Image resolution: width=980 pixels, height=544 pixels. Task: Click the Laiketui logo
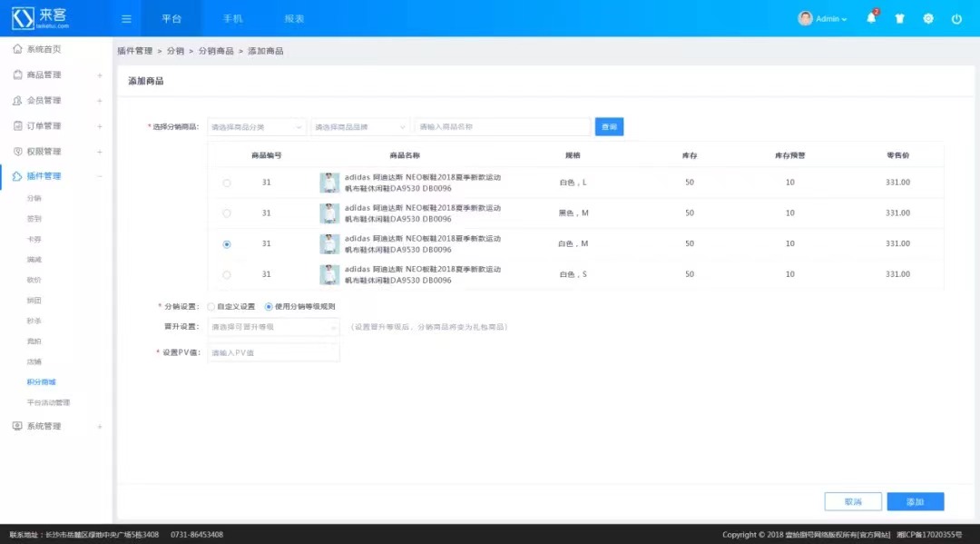41,18
